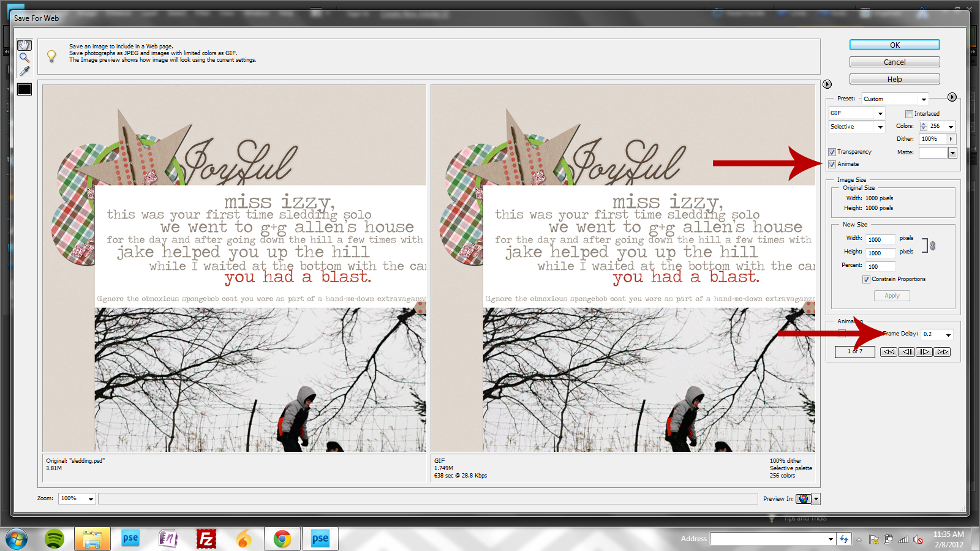Click the Preview In browser icon

(804, 498)
